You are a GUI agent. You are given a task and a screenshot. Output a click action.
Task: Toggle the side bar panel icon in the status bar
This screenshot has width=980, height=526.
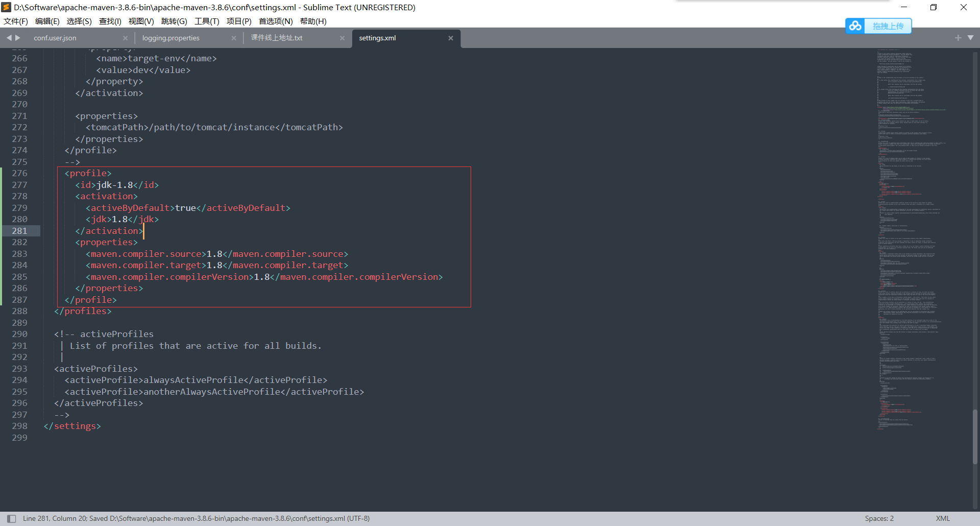(x=12, y=518)
